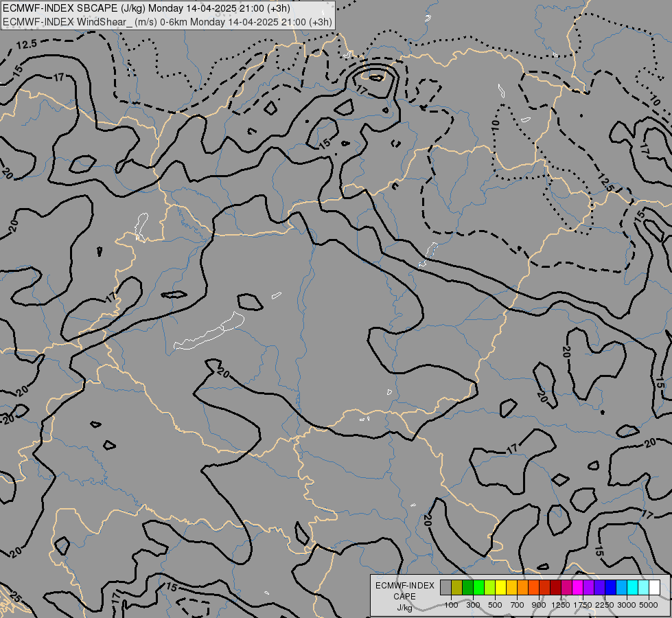Select the white swatch ending the legend
672x618 pixels.
[654, 587]
